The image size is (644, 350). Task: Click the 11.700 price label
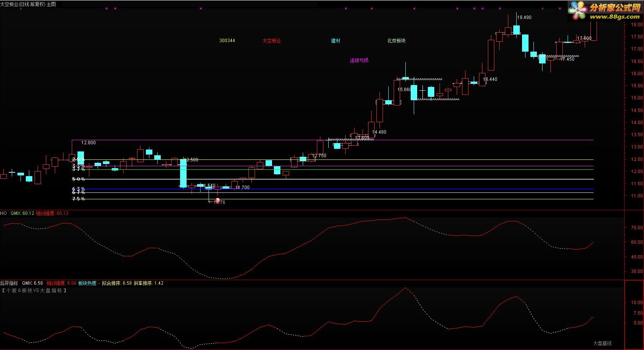tap(242, 188)
